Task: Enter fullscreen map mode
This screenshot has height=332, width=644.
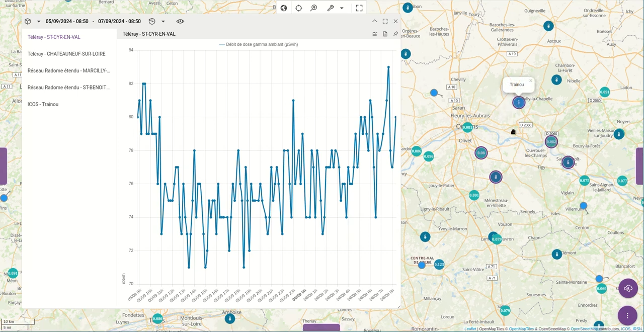Action: [x=359, y=8]
